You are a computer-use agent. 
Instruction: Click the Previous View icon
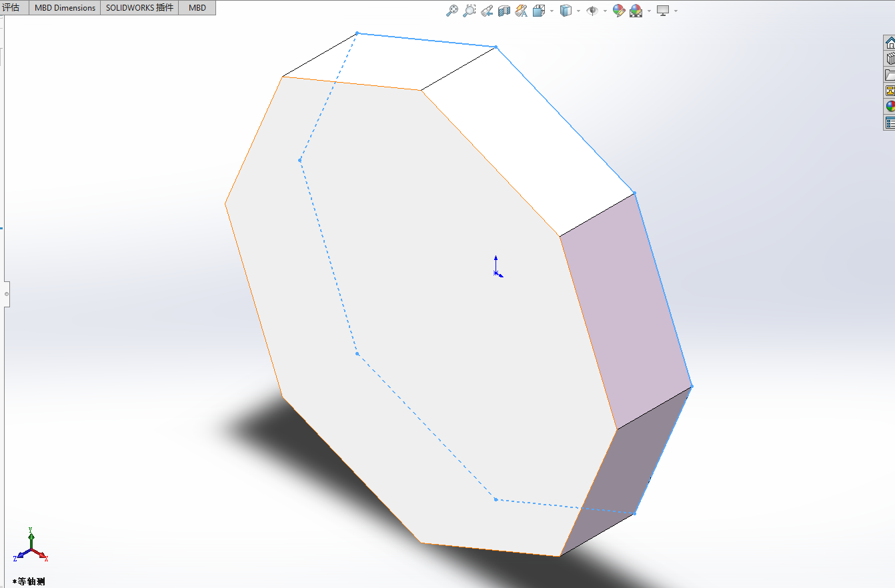(x=486, y=11)
